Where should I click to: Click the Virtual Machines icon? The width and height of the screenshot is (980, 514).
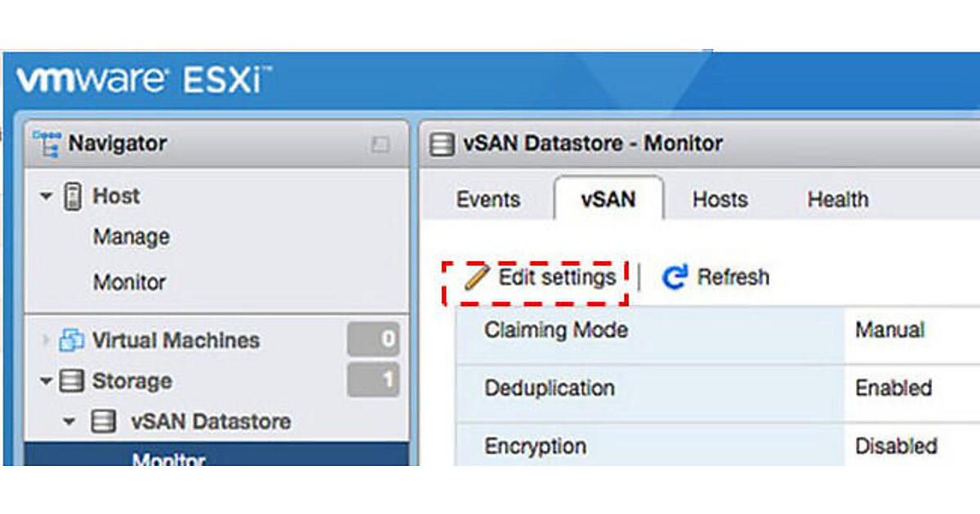[x=72, y=340]
